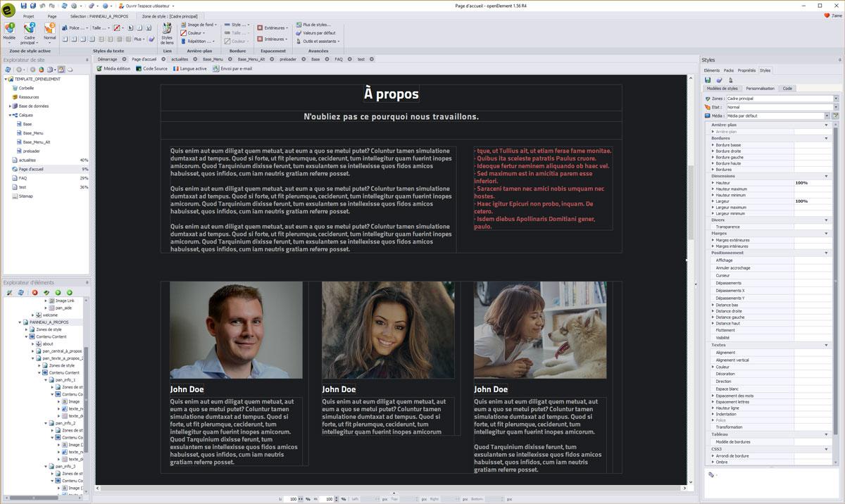Open the background Couleur picker
Screen dimensions: 845x504
[194, 33]
